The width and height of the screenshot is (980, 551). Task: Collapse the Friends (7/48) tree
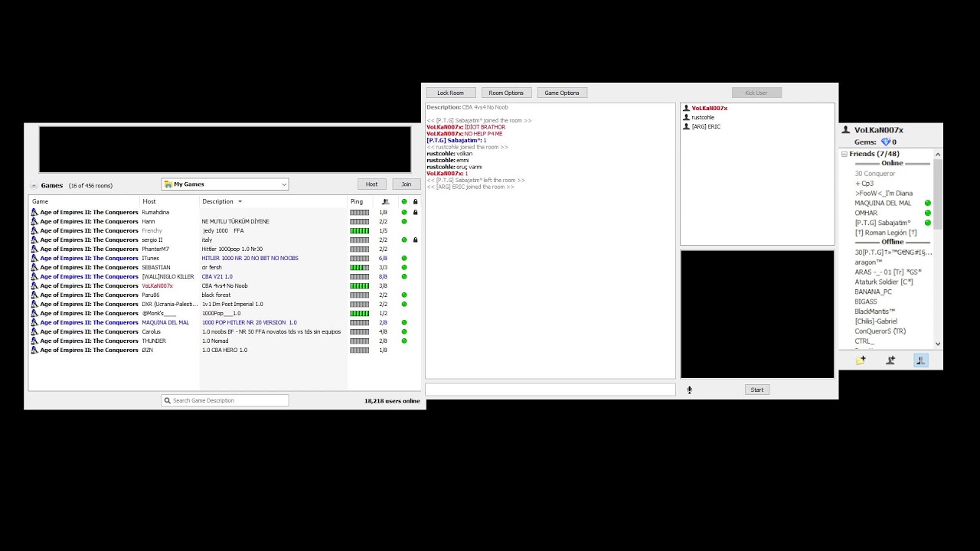click(x=844, y=154)
